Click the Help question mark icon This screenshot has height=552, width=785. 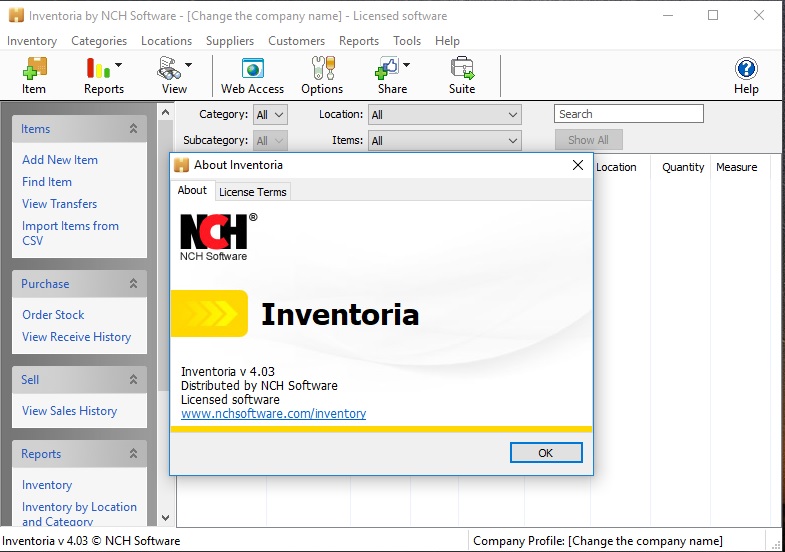click(746, 69)
